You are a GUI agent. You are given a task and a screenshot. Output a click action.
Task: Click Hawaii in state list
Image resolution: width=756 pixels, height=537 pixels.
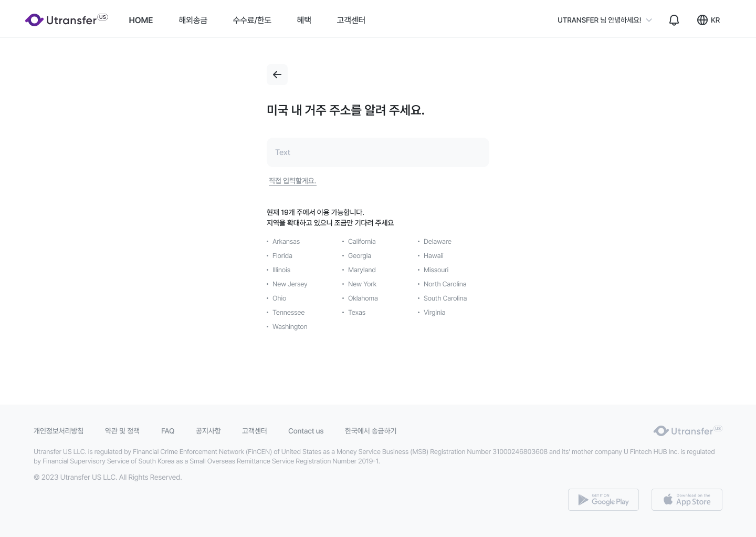434,256
